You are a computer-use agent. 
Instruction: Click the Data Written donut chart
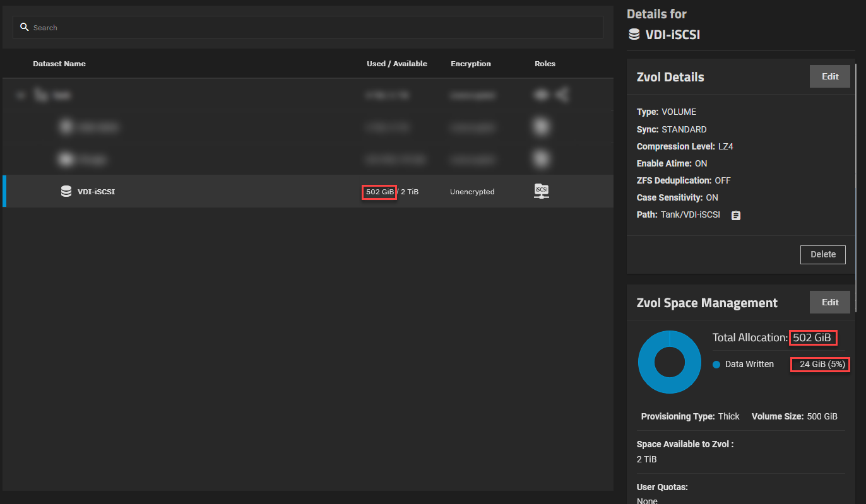pos(670,362)
